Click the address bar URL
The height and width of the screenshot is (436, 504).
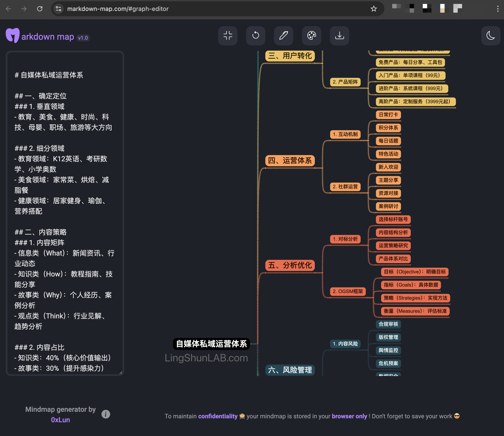tap(118, 9)
